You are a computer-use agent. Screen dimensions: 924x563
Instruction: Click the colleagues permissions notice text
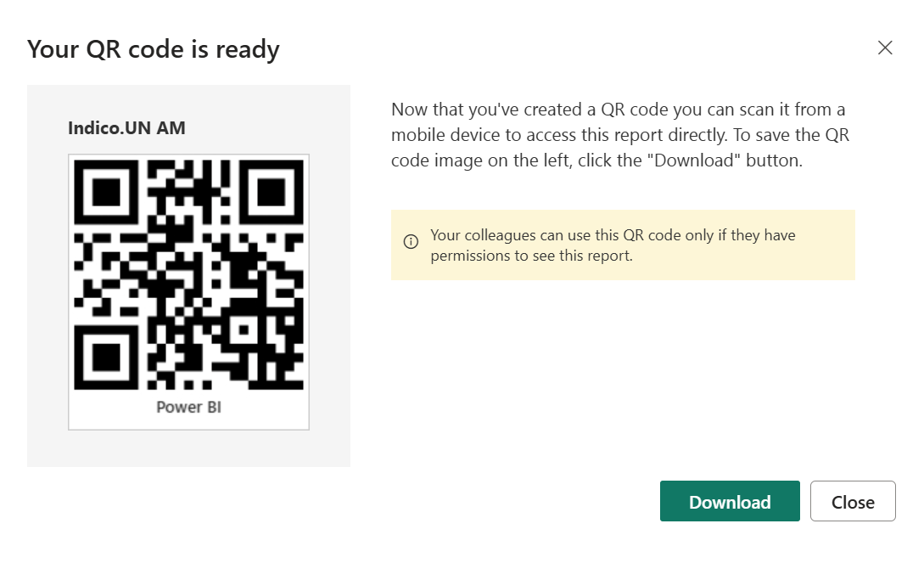(613, 245)
